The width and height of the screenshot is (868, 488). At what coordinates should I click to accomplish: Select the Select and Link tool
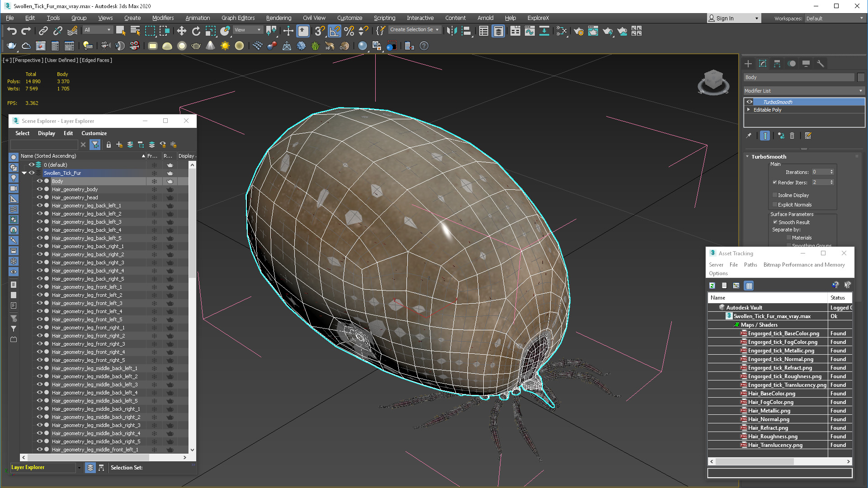43,31
